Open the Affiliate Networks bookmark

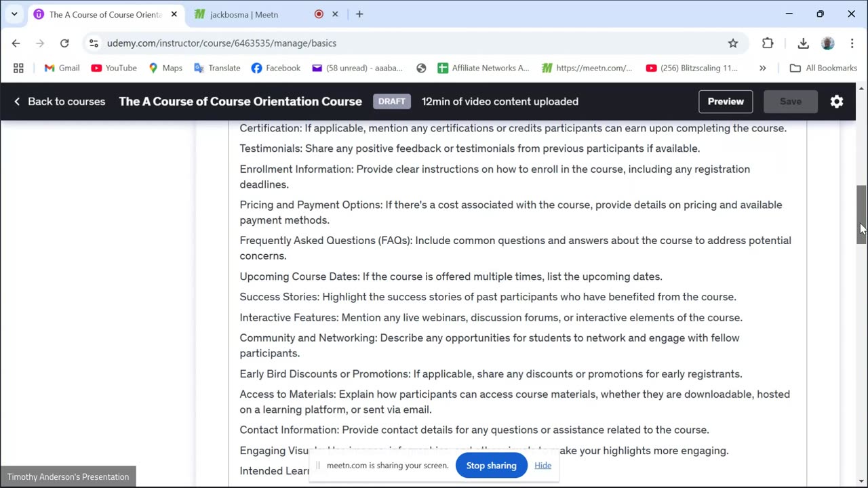pyautogui.click(x=484, y=68)
